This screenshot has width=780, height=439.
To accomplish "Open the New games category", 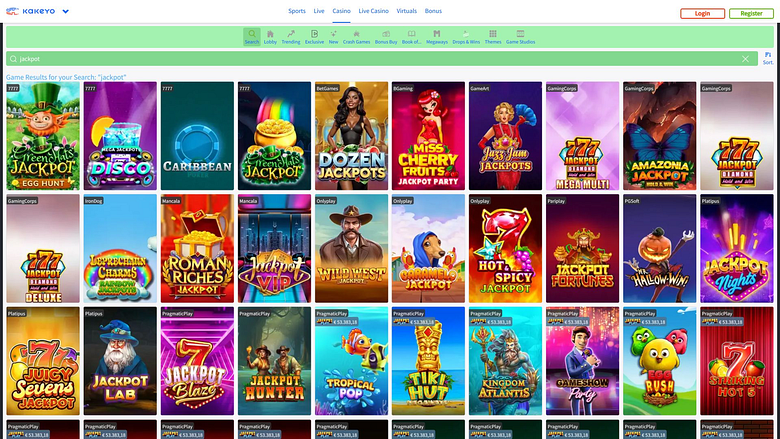I will coord(333,37).
